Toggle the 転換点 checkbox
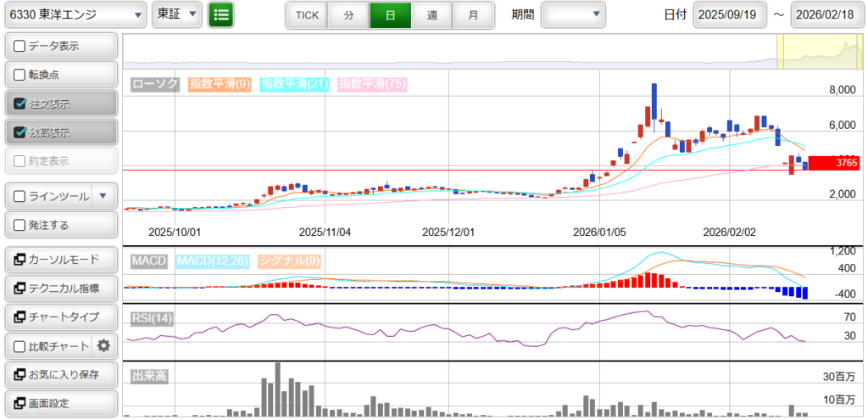The image size is (868, 420). point(20,75)
